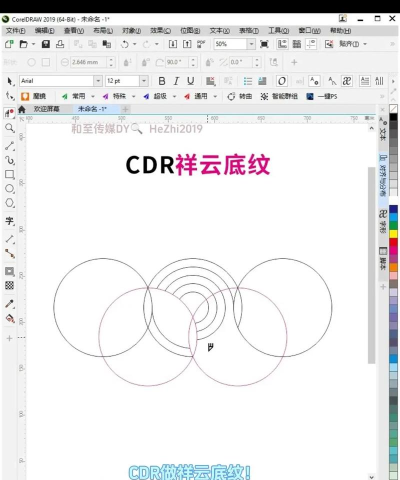This screenshot has height=480, width=400.
Task: Click the font size 12 pt field
Action: [122, 81]
